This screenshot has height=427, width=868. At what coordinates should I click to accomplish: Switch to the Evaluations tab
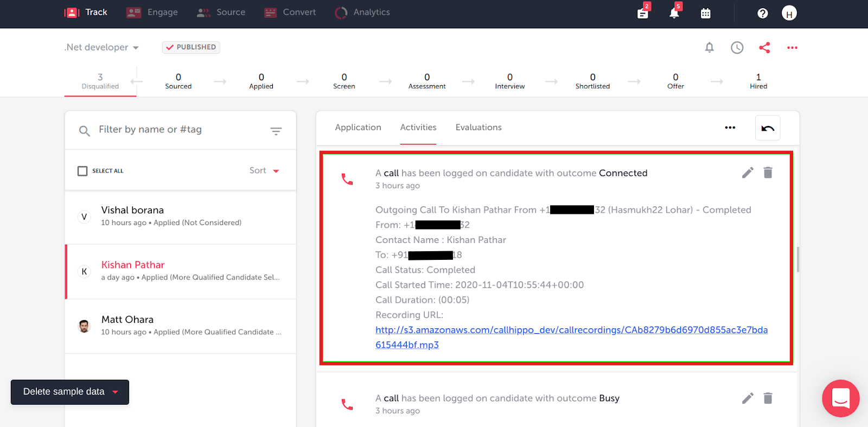(478, 128)
